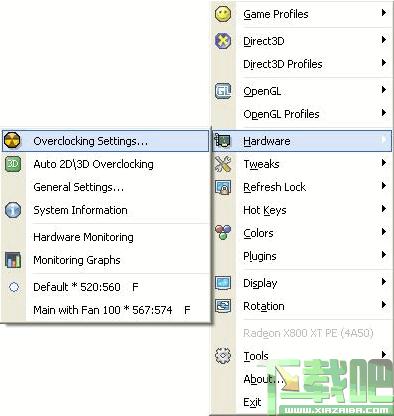Click the Colors three-balls icon
Viewport: 394px width, 416px height.
point(223,233)
